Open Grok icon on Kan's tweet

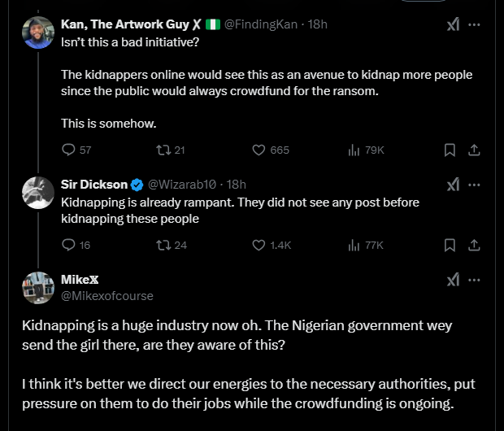[x=453, y=24]
